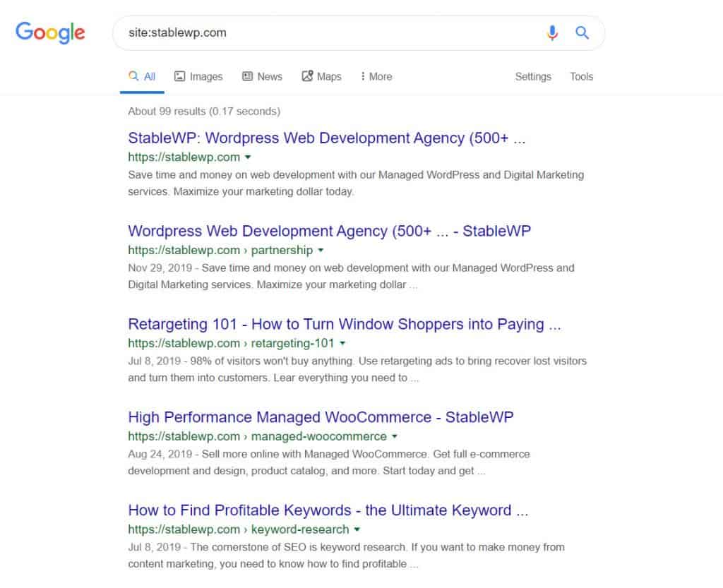Expand dropdown arrow beside retargeting-101 URL
723x588 pixels.
click(x=342, y=343)
